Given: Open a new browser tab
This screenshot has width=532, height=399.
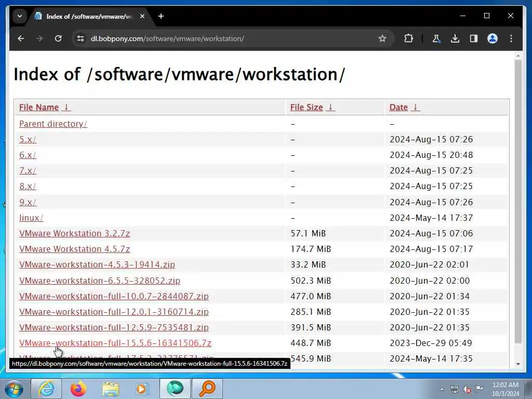Looking at the screenshot, I should (x=161, y=16).
